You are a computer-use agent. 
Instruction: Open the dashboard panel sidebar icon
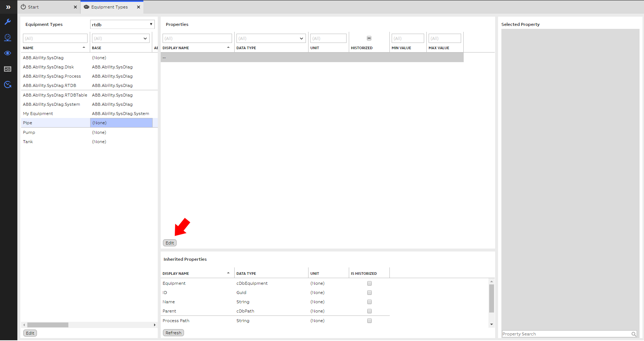point(8,69)
